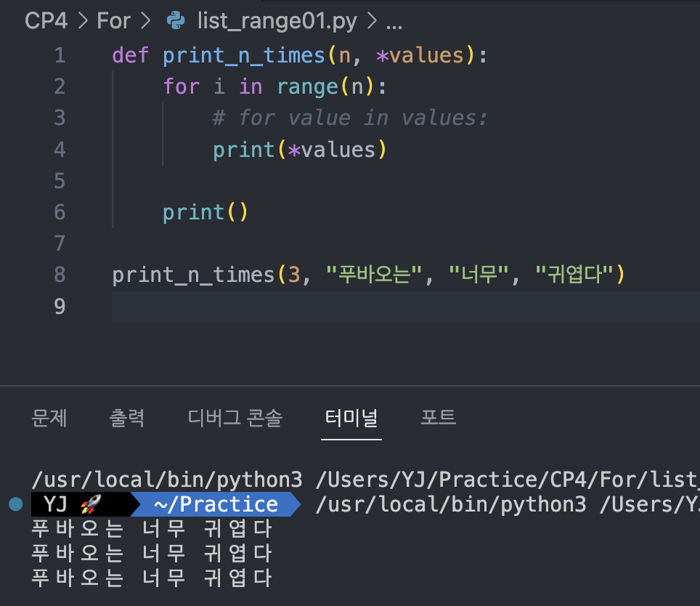Open the 포트 panel tab

pyautogui.click(x=439, y=419)
